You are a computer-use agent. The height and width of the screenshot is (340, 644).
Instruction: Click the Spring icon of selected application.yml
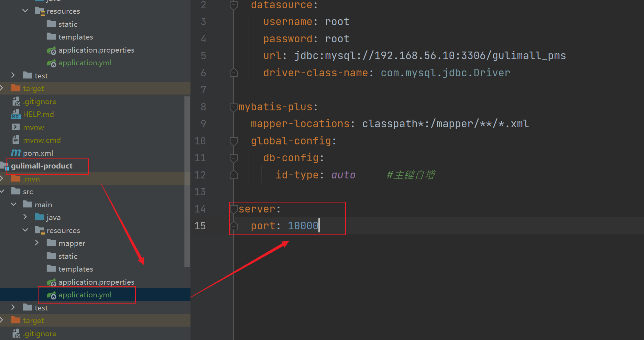coord(52,295)
